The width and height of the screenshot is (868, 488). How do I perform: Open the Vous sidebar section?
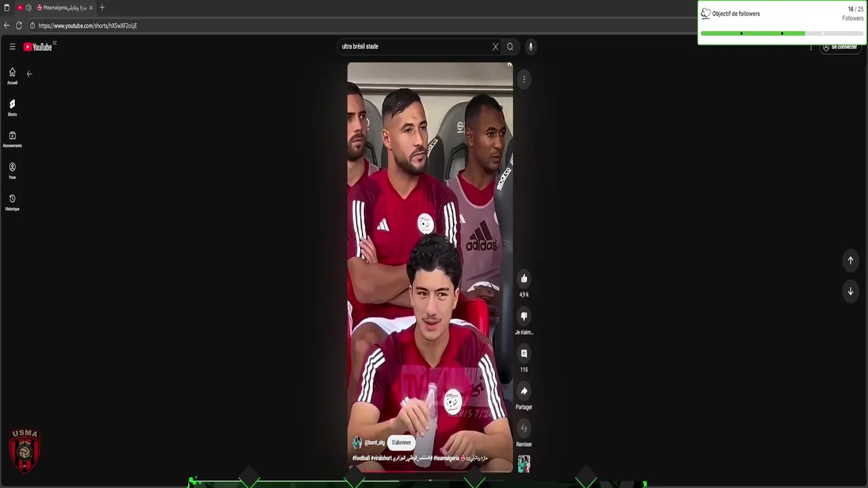coord(12,171)
